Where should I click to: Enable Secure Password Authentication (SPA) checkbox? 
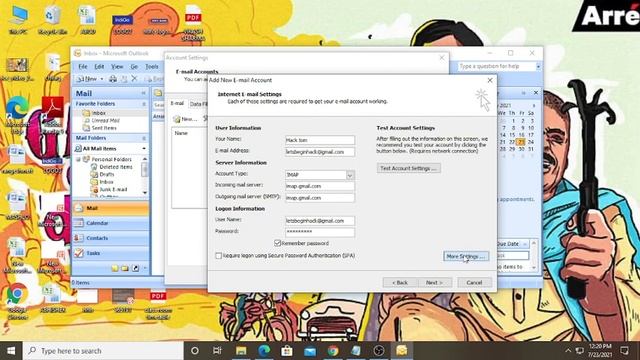coord(218,256)
